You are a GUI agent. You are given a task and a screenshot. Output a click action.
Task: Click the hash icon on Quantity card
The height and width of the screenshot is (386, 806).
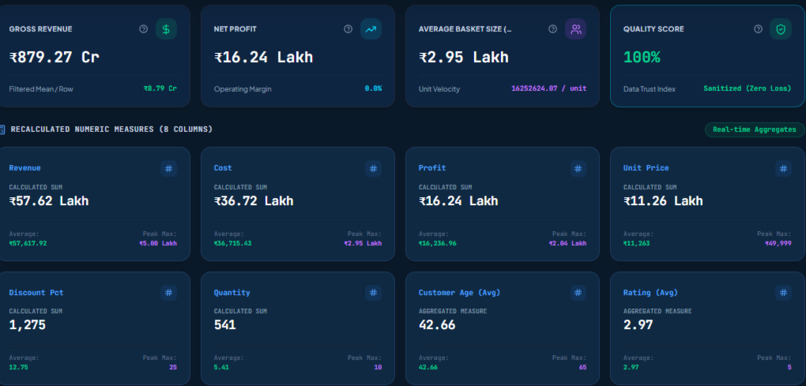pos(373,293)
